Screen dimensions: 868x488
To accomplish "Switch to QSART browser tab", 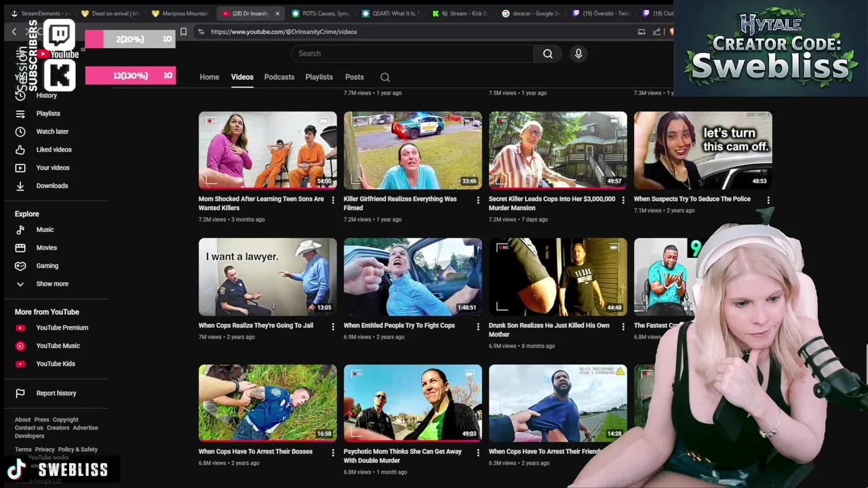I will (392, 14).
